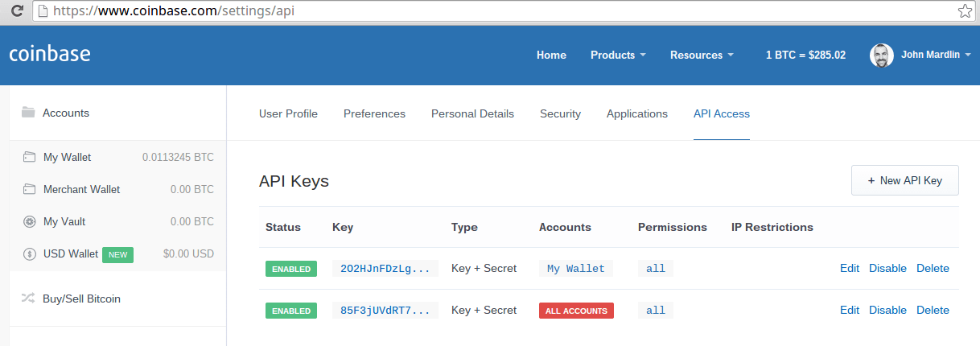The height and width of the screenshot is (346, 980).
Task: Switch to the Security tab
Action: [560, 113]
